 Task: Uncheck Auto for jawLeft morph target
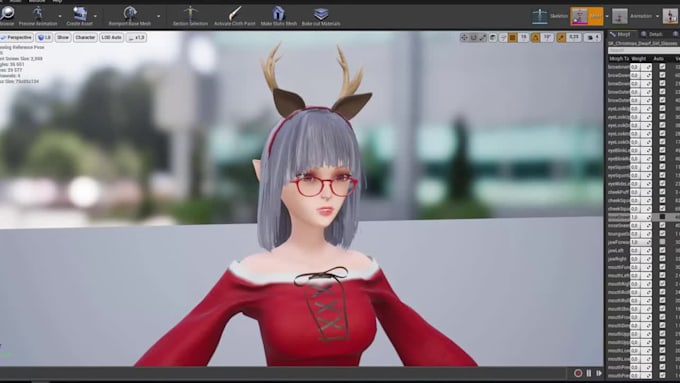[x=662, y=250]
